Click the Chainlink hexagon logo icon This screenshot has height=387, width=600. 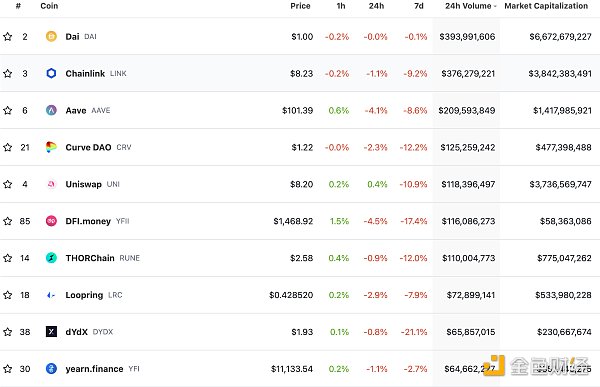[51, 73]
